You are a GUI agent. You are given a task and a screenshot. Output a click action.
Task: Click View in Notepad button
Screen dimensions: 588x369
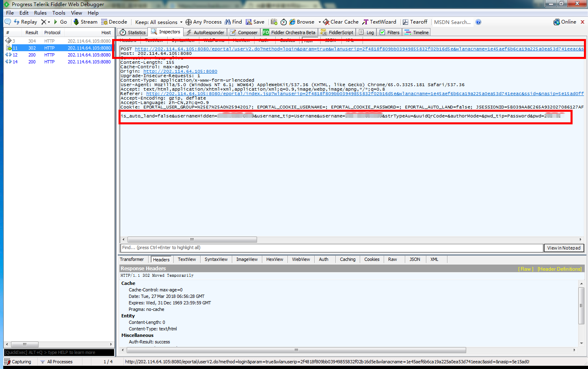click(564, 248)
